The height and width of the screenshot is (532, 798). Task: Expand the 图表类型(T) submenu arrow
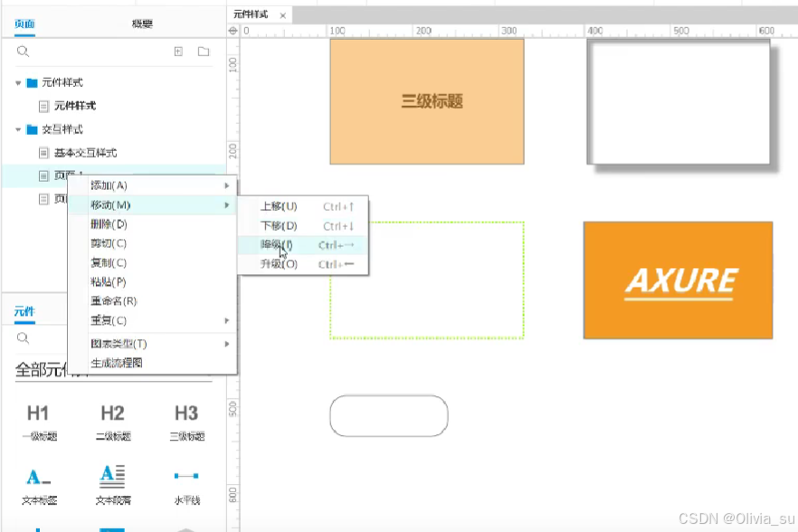pyautogui.click(x=227, y=344)
